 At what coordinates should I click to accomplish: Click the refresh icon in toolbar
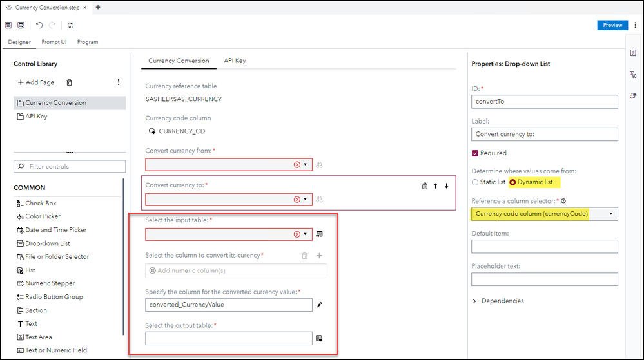[x=70, y=25]
